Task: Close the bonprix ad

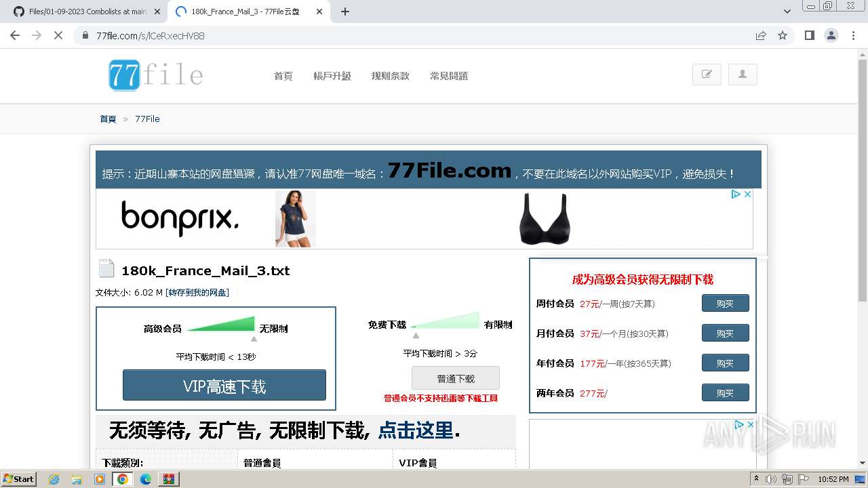Action: [747, 194]
